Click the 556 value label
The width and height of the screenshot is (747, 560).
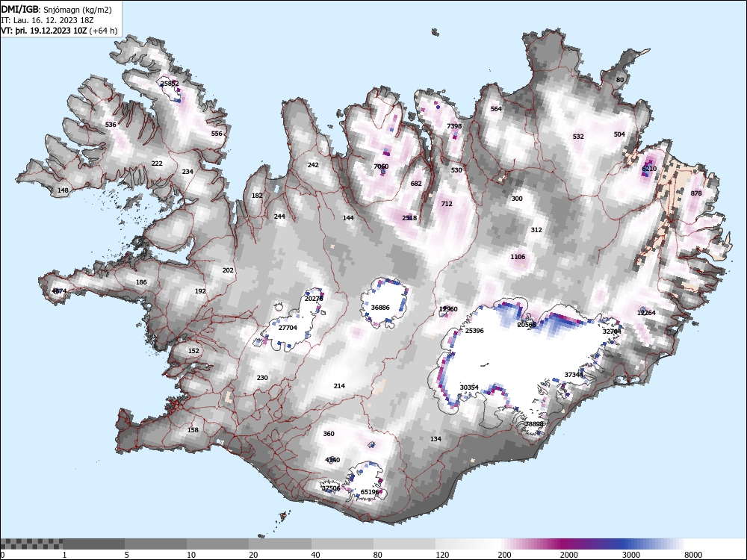click(217, 134)
